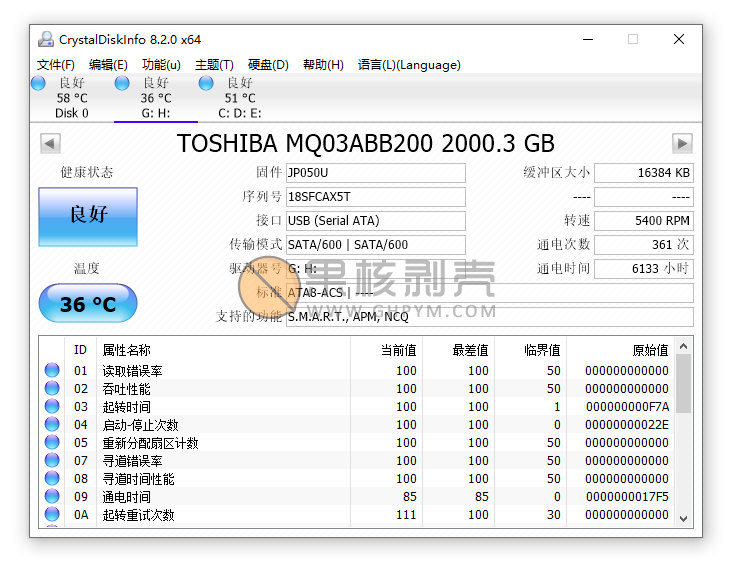Screen dimensions: 737x574
Task: Open the 功能(u) menu
Action: (x=161, y=64)
